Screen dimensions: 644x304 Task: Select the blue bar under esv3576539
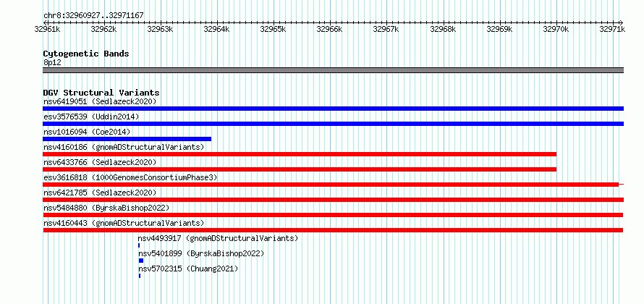[333, 124]
